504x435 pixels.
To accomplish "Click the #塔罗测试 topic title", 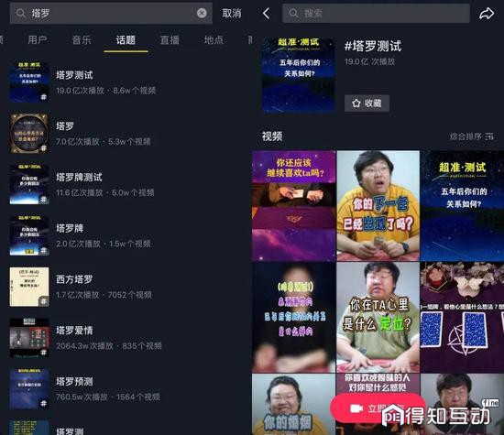I will (x=373, y=46).
